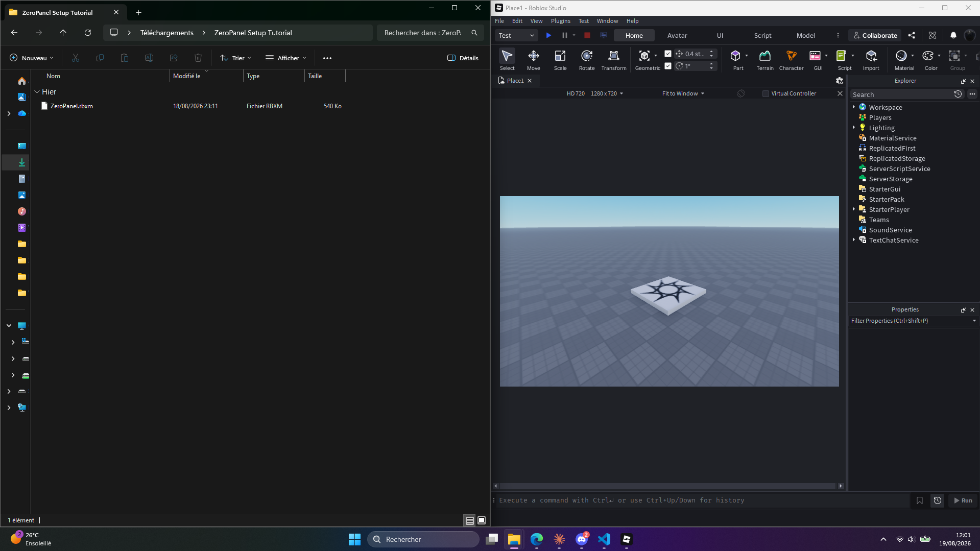Image resolution: width=980 pixels, height=551 pixels.
Task: Click the Script toolbar icon
Action: click(841, 56)
